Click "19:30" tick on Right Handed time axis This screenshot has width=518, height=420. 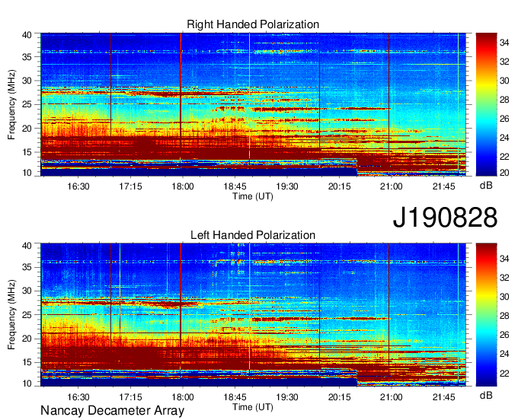pos(287,186)
